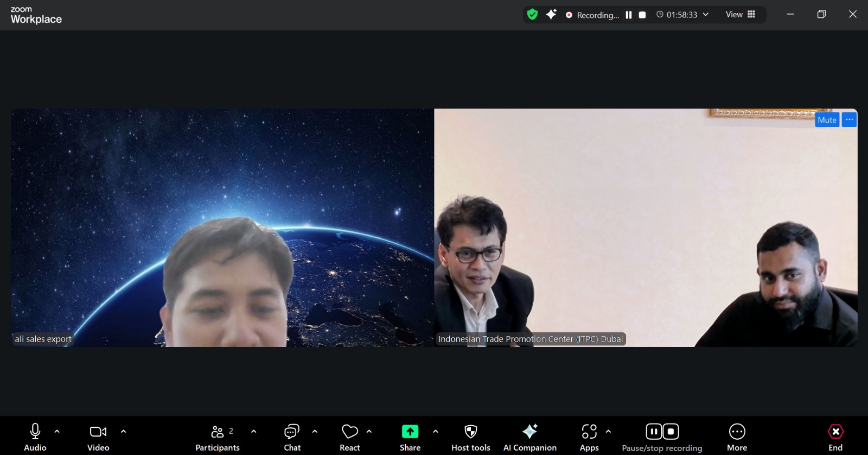Viewport: 868px width, 455px height.
Task: Click the End meeting button
Action: click(835, 437)
